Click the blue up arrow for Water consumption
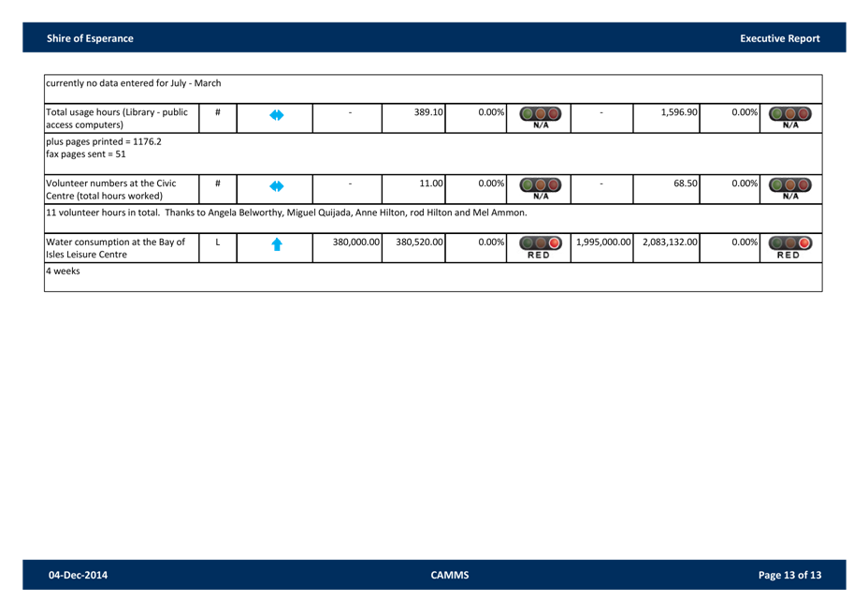Screen dimensions: 868x615 click(x=276, y=245)
